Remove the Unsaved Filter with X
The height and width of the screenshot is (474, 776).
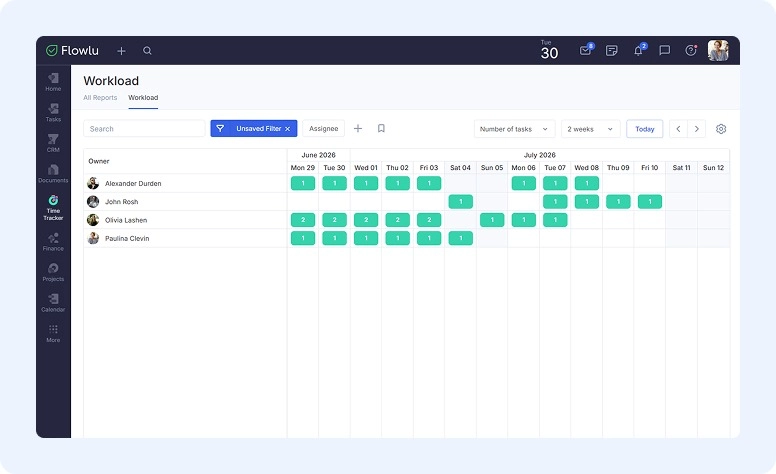(288, 129)
